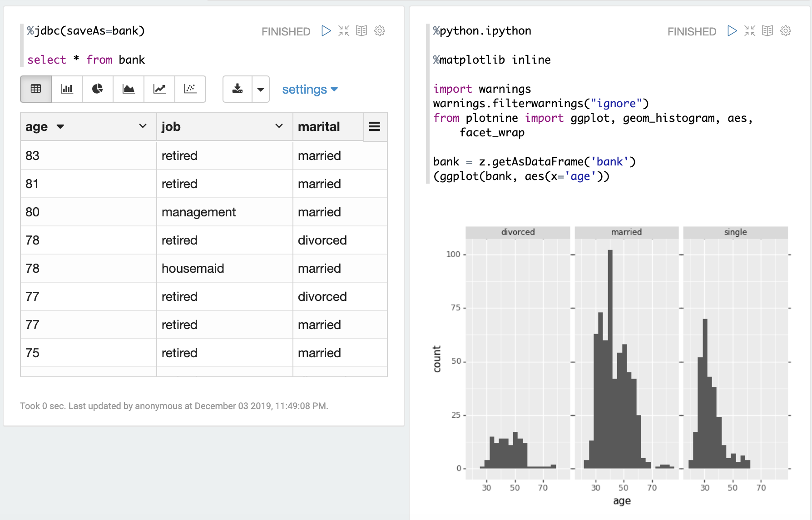
Task: Open python paragraph settings gear
Action: click(786, 31)
